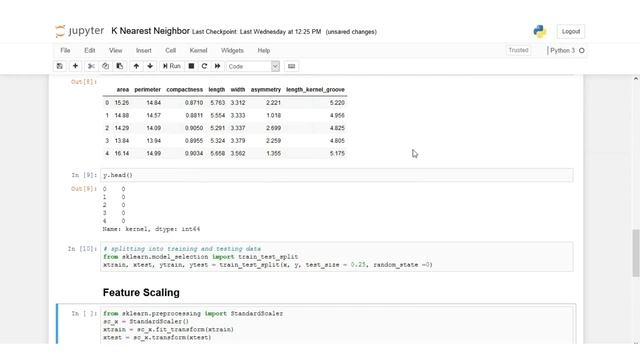The image size is (640, 360).
Task: Click the asymmetry value 2.699
Action: (x=273, y=128)
